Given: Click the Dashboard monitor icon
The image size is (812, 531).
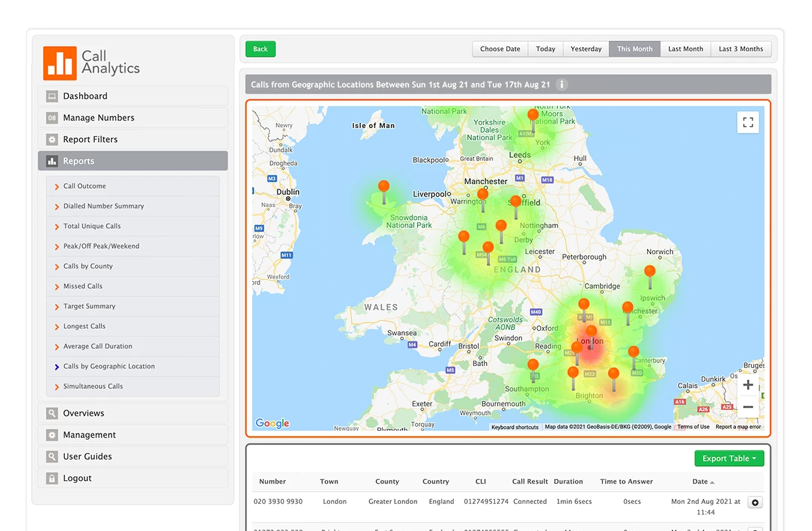Looking at the screenshot, I should (x=52, y=95).
